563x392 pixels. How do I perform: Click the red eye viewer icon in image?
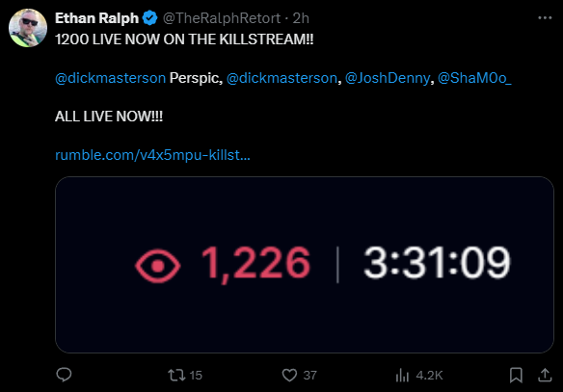[158, 266]
